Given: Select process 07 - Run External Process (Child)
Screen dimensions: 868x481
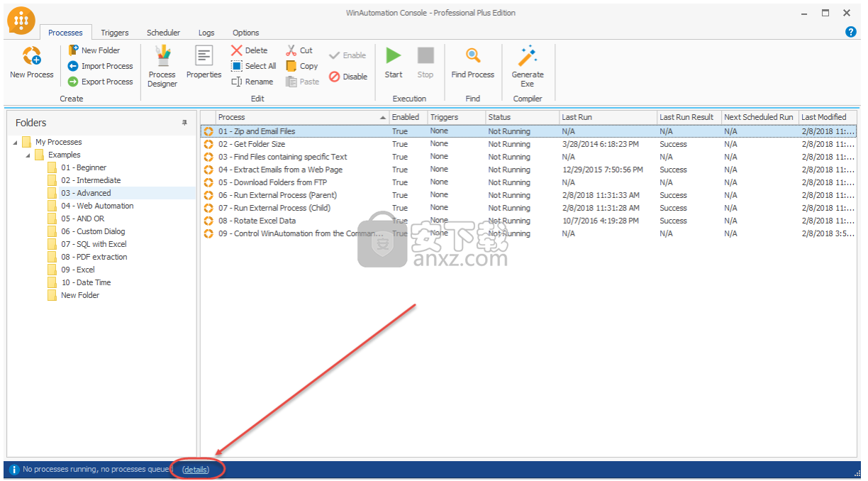Looking at the screenshot, I should (x=528, y=208).
